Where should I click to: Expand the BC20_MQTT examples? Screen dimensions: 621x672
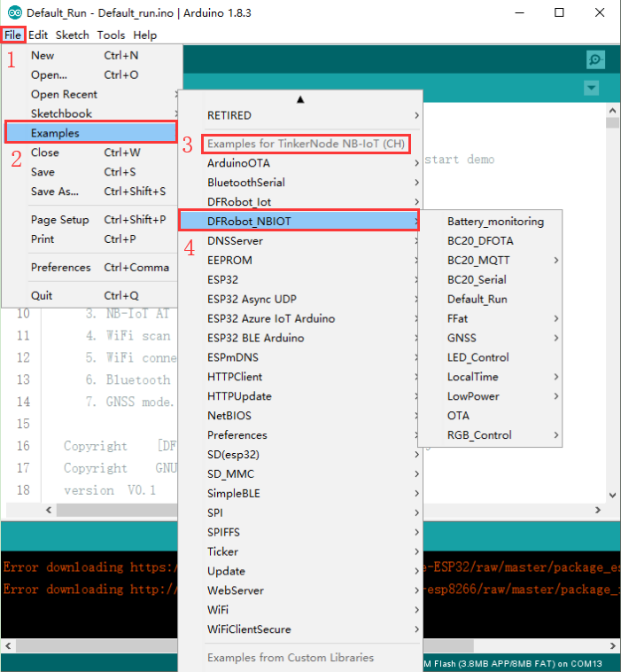[x=490, y=260]
